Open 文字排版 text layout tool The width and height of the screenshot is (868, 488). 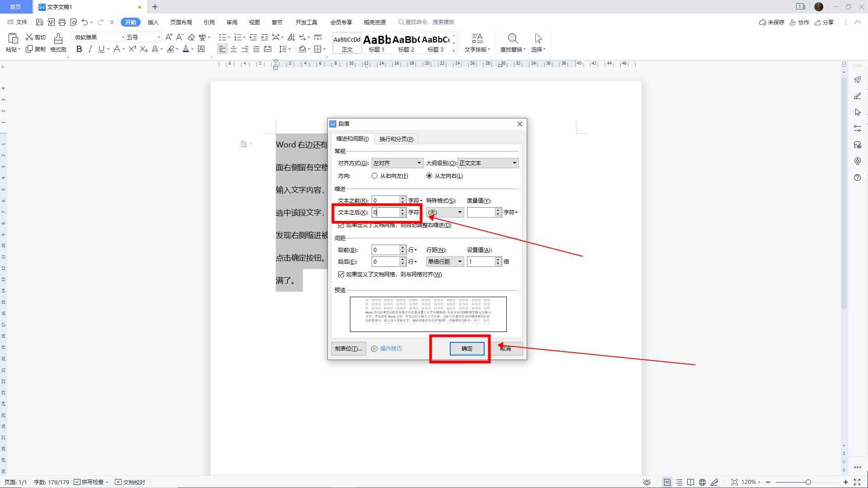(477, 43)
